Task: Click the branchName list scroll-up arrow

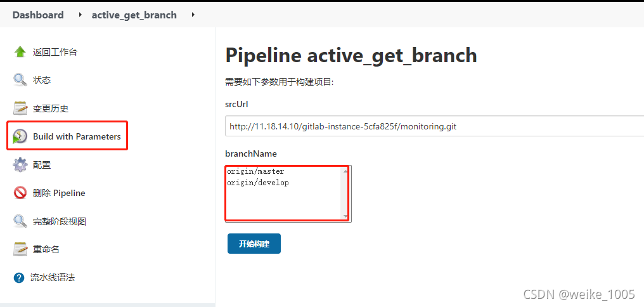Action: pos(345,171)
